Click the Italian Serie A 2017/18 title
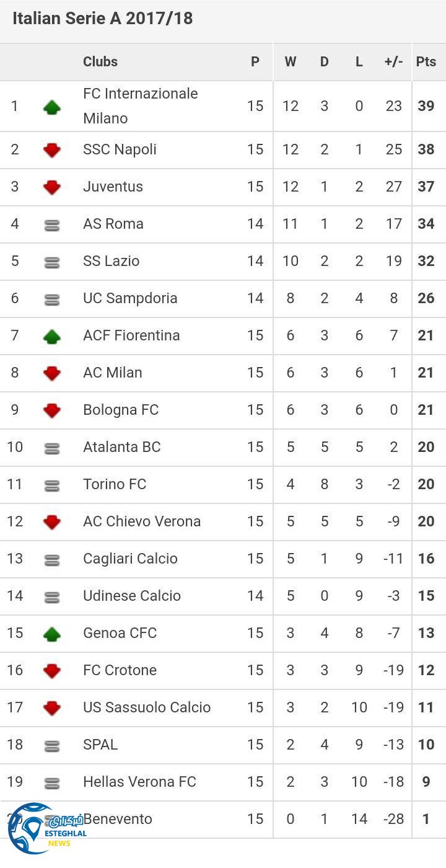446x868 pixels. (x=103, y=19)
